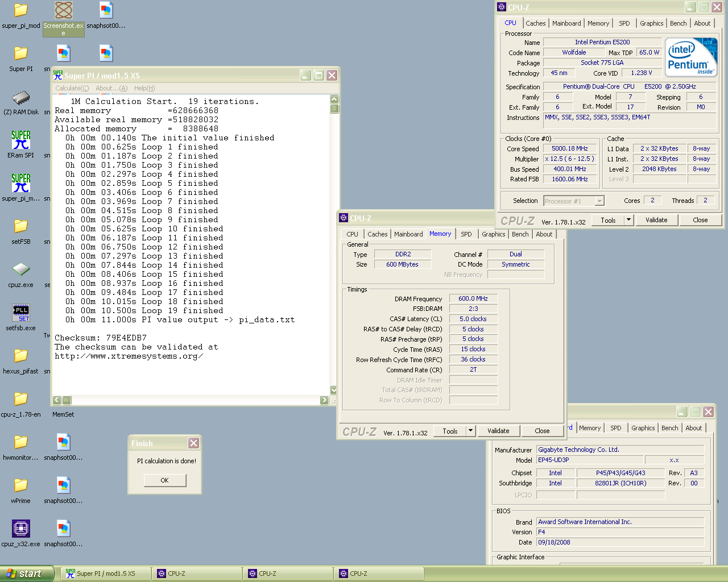Click the Close button in CPU-Z processor window

click(700, 220)
